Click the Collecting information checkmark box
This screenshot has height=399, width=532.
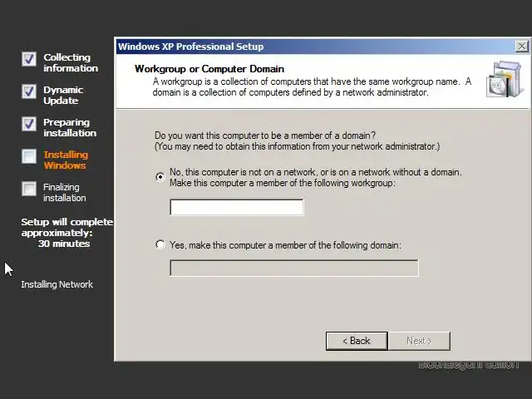29,59
